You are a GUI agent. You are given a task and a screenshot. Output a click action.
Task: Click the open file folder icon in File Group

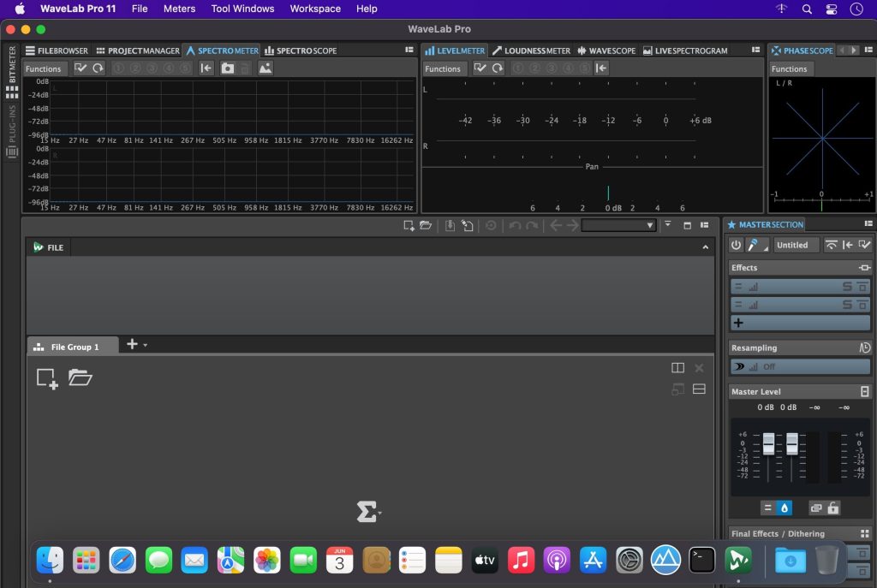(x=81, y=377)
